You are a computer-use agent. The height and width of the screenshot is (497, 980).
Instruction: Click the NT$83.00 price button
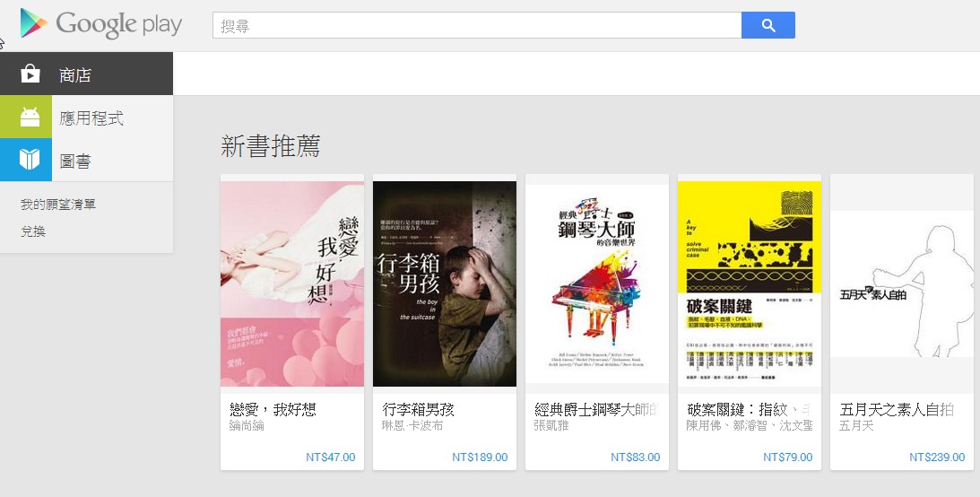tap(636, 458)
